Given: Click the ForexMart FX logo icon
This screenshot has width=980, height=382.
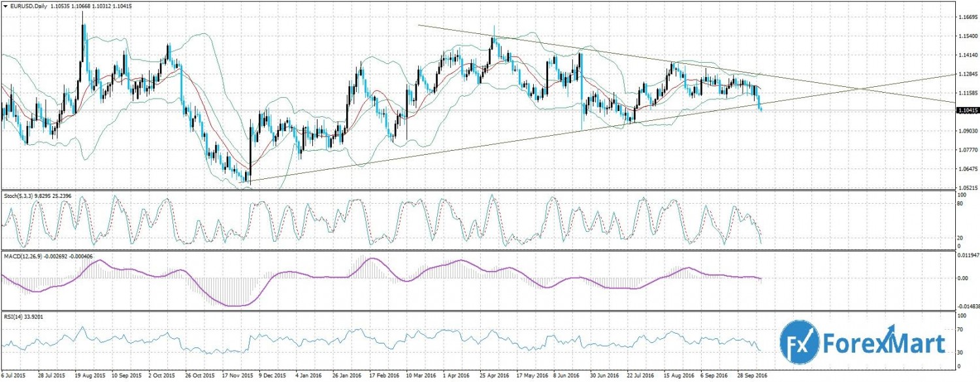Looking at the screenshot, I should (x=801, y=343).
